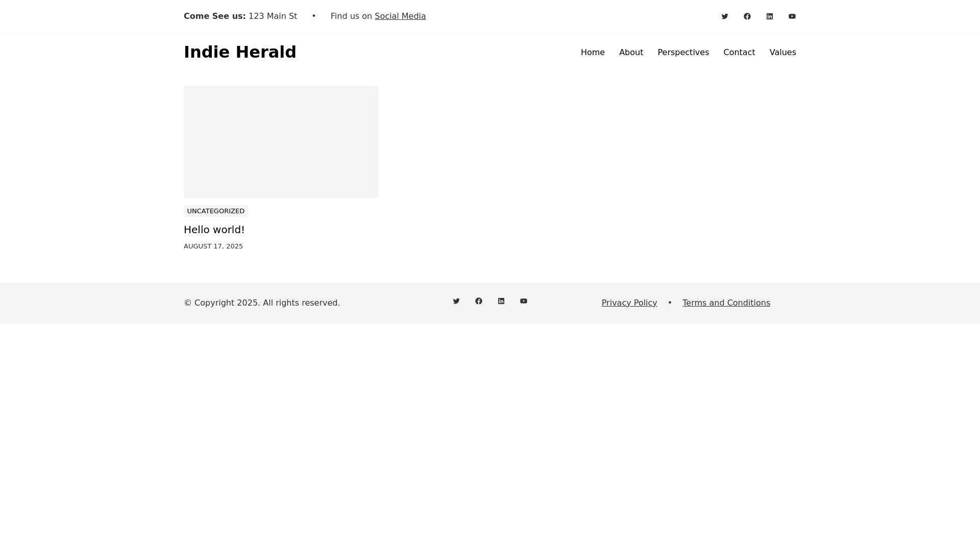The image size is (980, 551).
Task: Open Terms and Conditions link
Action: tap(726, 303)
